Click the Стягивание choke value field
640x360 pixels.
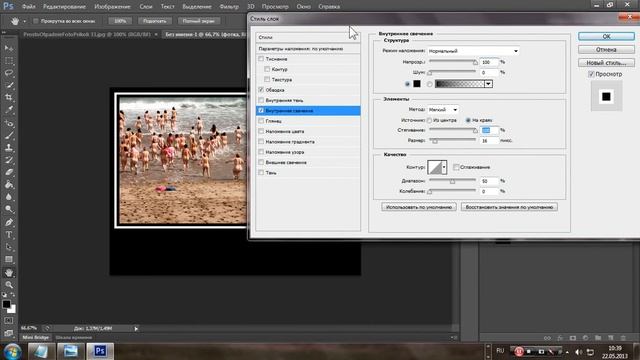click(x=489, y=130)
